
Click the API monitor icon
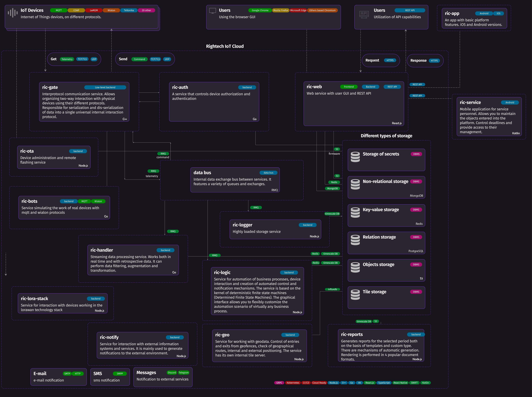pos(364,14)
